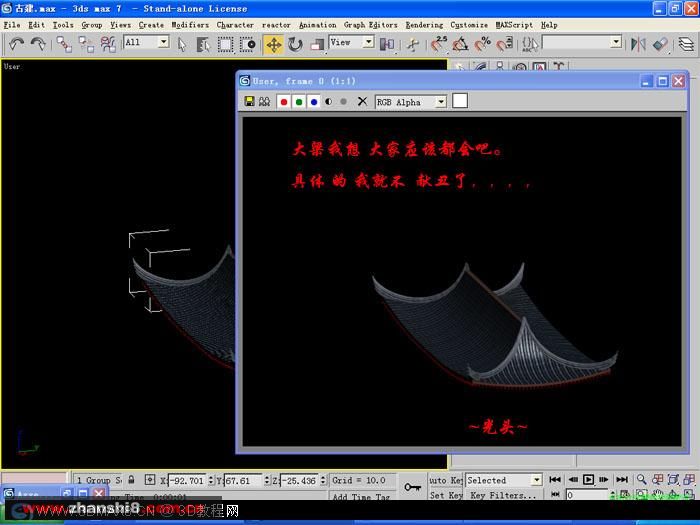Click the X coordinate spinner arrows

point(211,480)
